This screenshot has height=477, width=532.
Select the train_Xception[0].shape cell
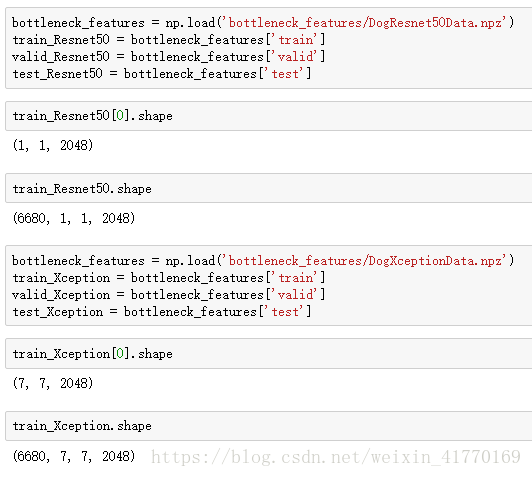click(x=269, y=354)
